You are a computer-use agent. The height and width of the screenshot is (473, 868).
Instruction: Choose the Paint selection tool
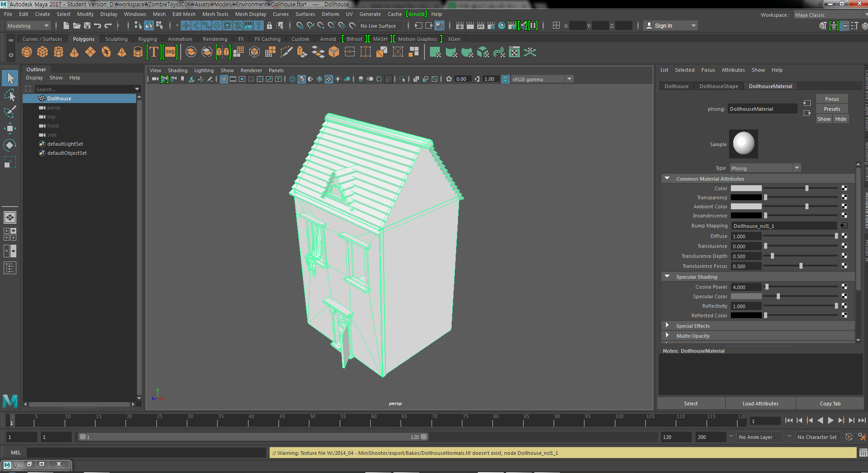[x=10, y=112]
